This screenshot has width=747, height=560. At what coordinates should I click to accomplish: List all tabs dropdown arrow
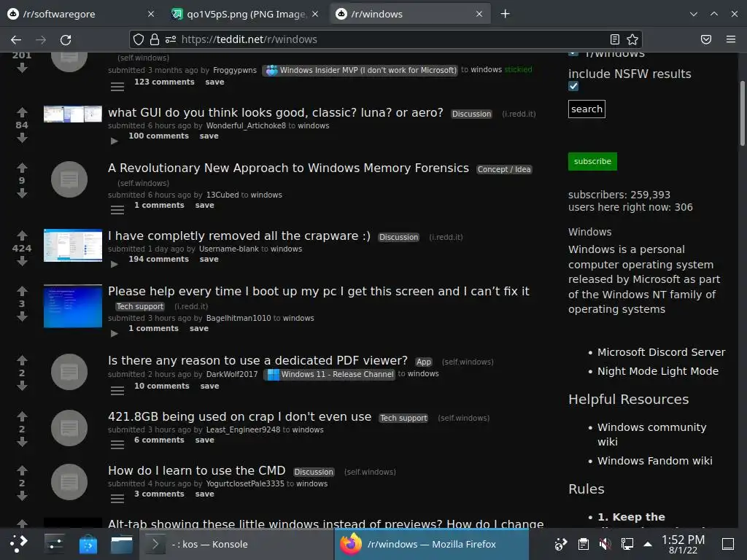click(694, 14)
